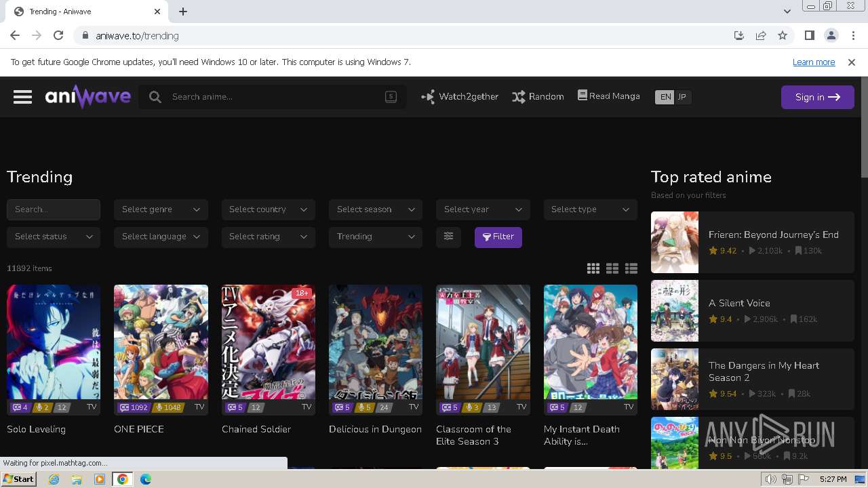
Task: Click the Solo Leveling title link
Action: click(36, 429)
